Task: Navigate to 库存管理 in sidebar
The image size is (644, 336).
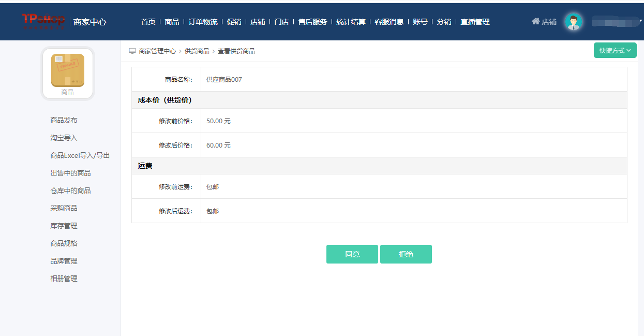Action: pos(64,226)
